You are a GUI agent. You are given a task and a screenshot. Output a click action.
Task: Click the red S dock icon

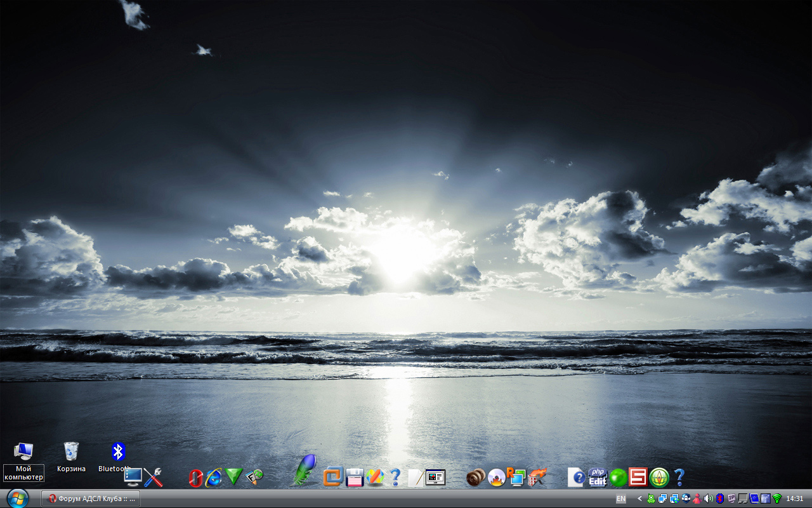coord(638,477)
